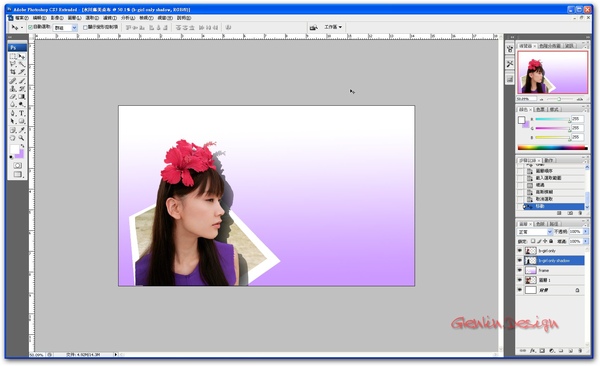Image resolution: width=600 pixels, height=366 pixels.
Task: Delete layer using the trash icon
Action: pos(580,350)
